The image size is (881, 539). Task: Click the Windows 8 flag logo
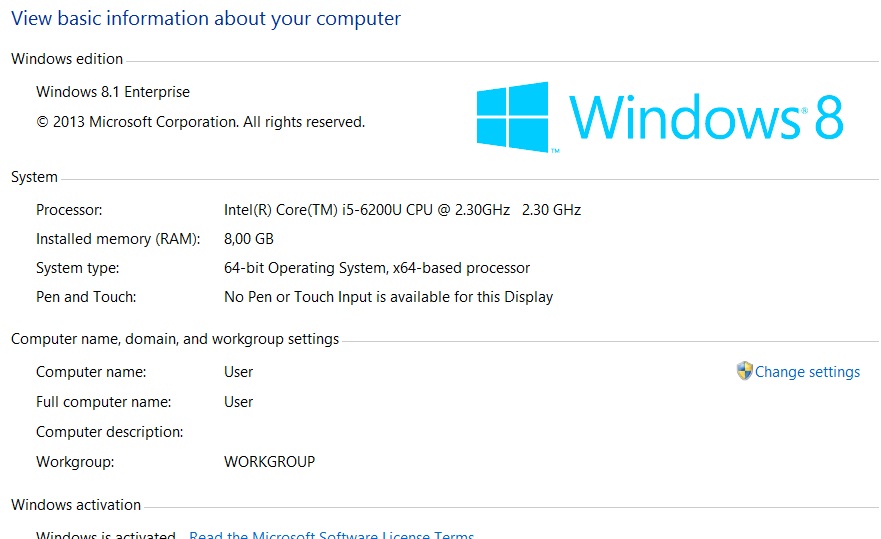click(512, 117)
